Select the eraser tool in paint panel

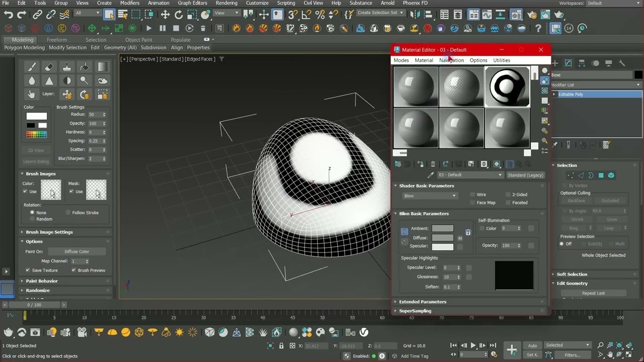coord(49,67)
